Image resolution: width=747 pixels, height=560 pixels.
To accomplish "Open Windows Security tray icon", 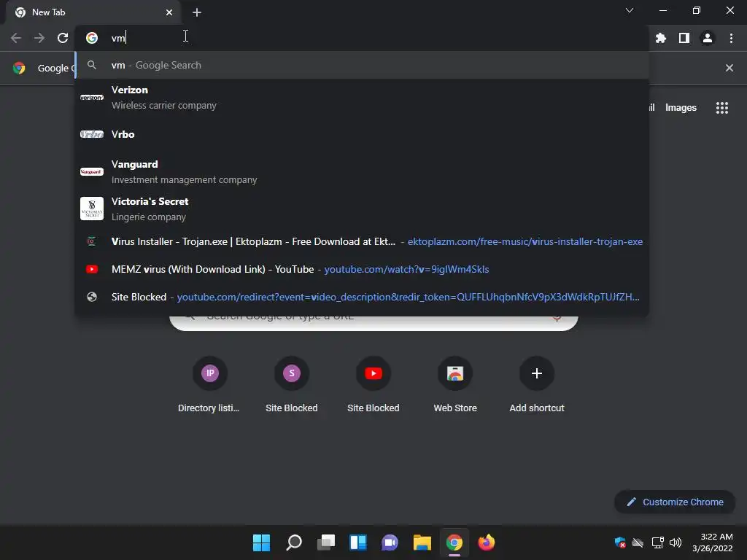I will point(620,542).
